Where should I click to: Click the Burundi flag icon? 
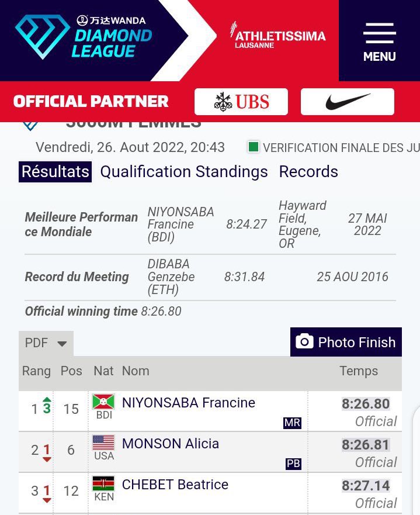click(x=103, y=402)
